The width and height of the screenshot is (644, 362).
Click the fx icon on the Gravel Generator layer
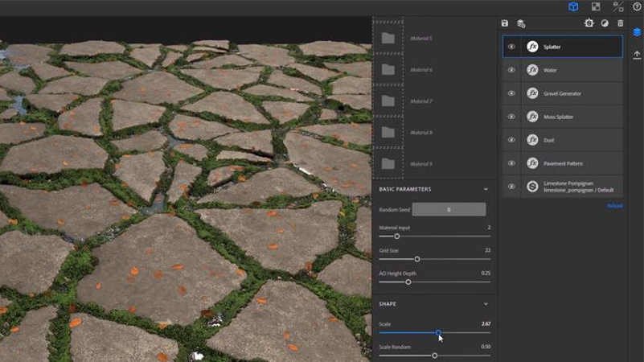532,93
